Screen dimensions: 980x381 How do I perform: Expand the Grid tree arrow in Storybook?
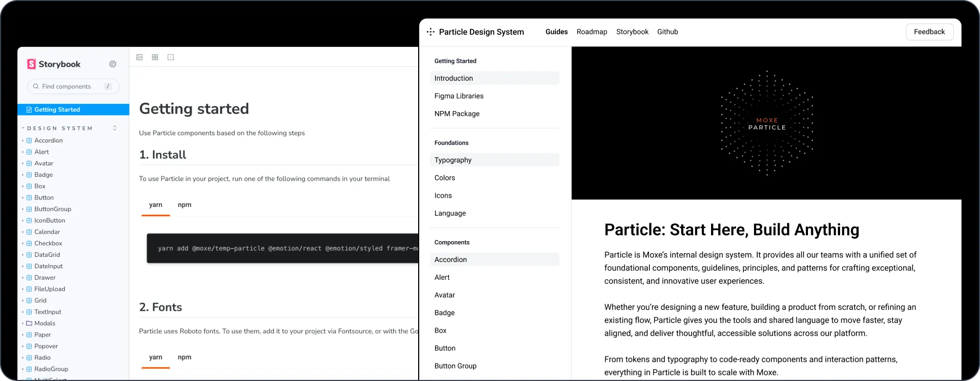pos(23,300)
